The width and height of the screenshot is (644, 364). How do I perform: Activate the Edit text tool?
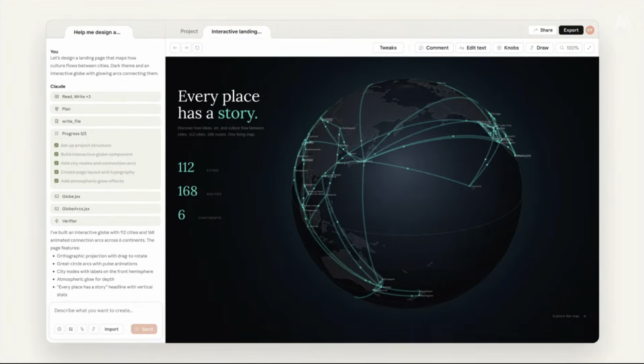473,48
